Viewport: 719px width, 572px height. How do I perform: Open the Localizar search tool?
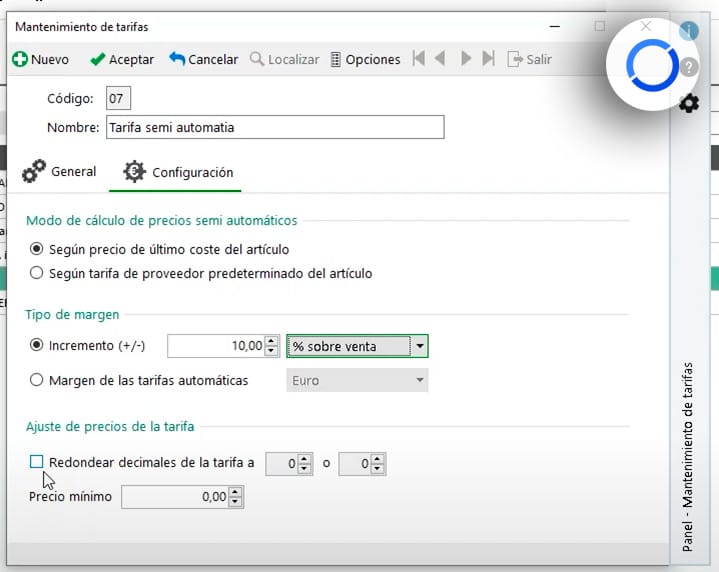[284, 60]
